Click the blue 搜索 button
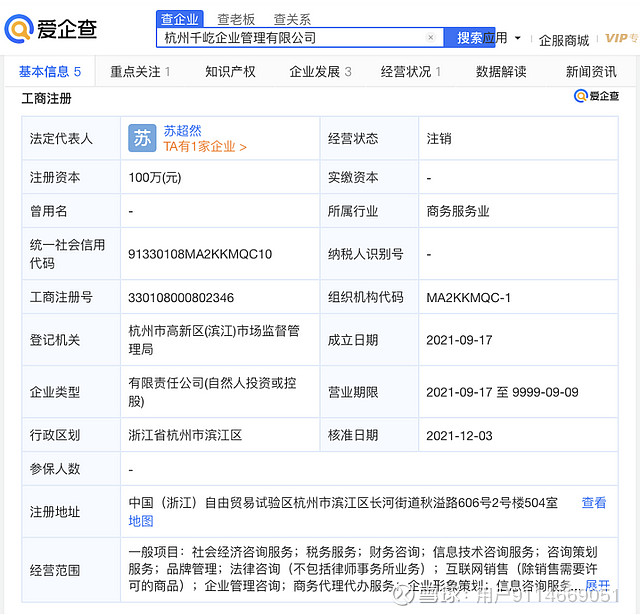Image resolution: width=640 pixels, height=615 pixels. [469, 38]
